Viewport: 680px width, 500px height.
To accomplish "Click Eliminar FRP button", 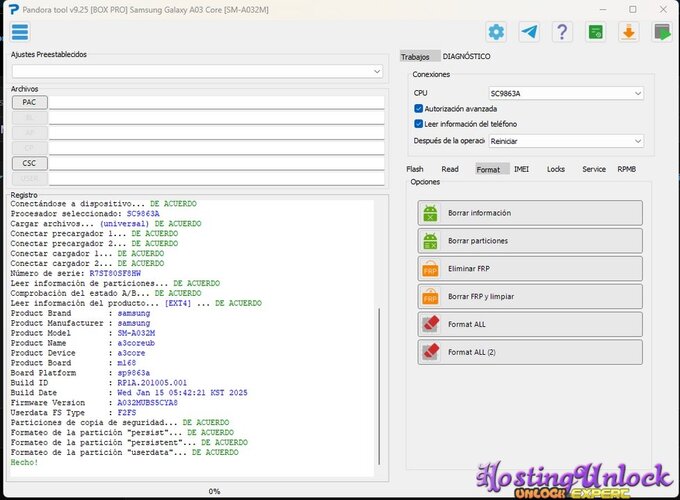I will point(530,269).
